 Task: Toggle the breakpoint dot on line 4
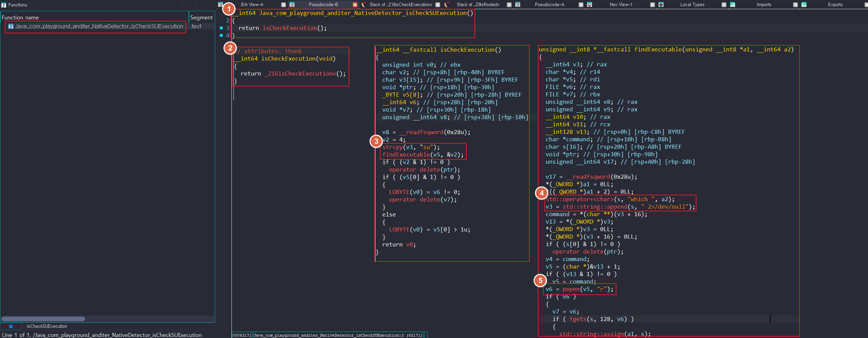click(221, 35)
